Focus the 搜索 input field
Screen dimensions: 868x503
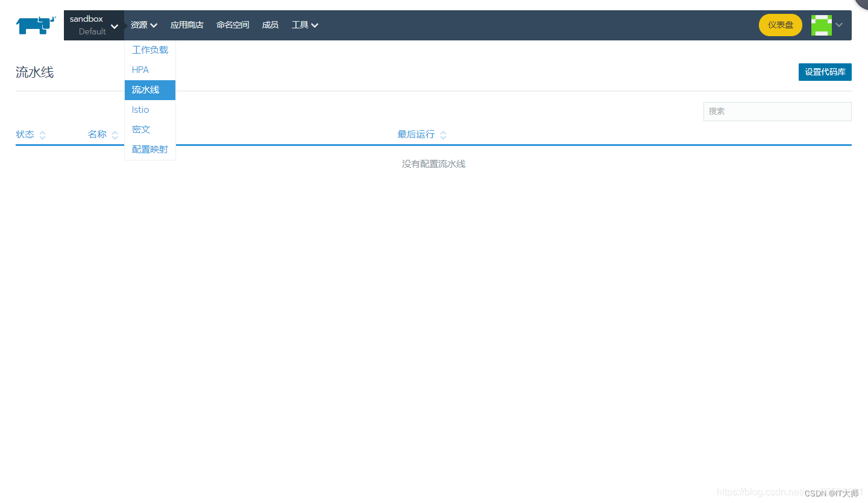pyautogui.click(x=778, y=112)
